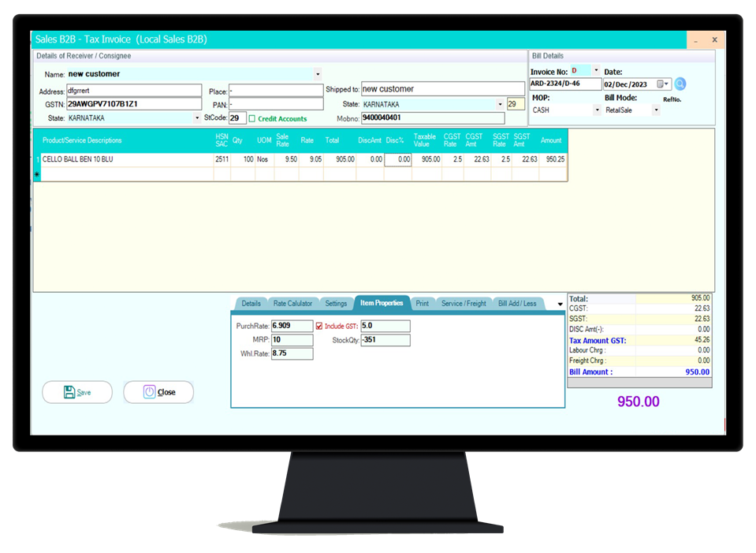Screen dimensions: 756x553
Task: Open the Invoice No series dropdown
Action: point(596,70)
